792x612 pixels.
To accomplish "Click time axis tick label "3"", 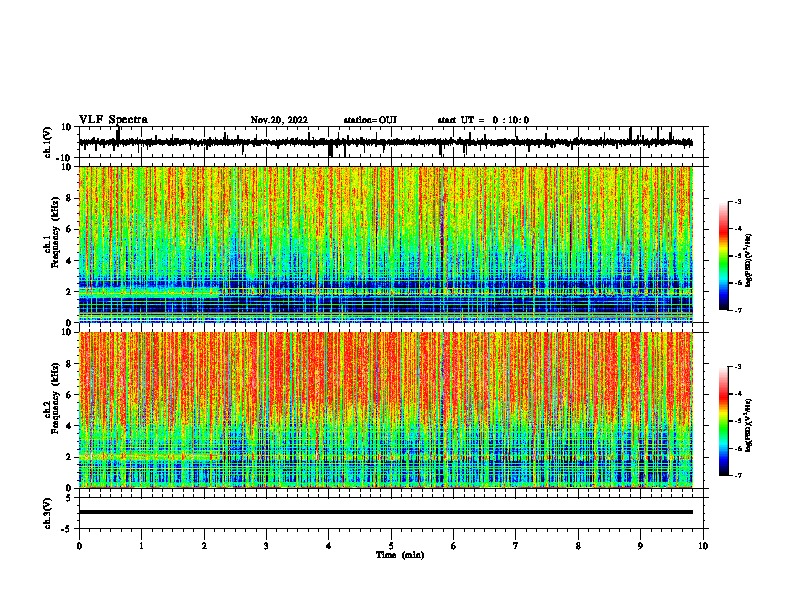I will [x=266, y=546].
